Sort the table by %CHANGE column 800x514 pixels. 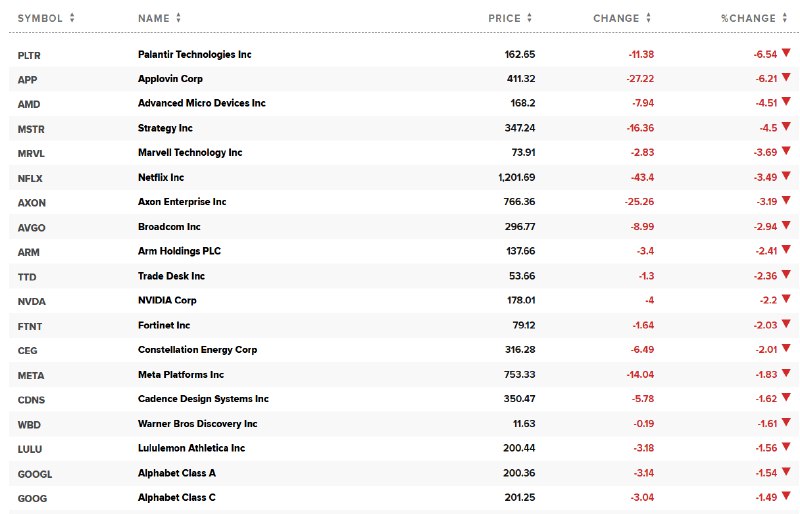pos(748,18)
